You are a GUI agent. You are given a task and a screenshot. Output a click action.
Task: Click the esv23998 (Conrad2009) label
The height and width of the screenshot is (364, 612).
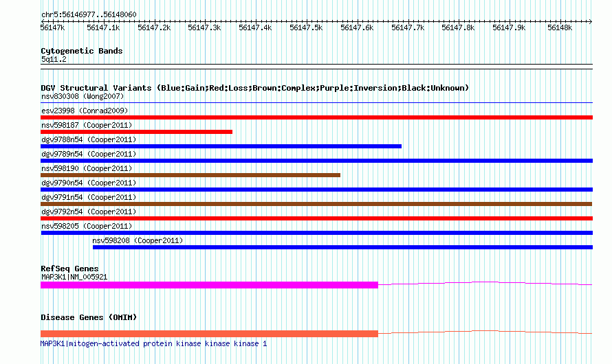85,111
